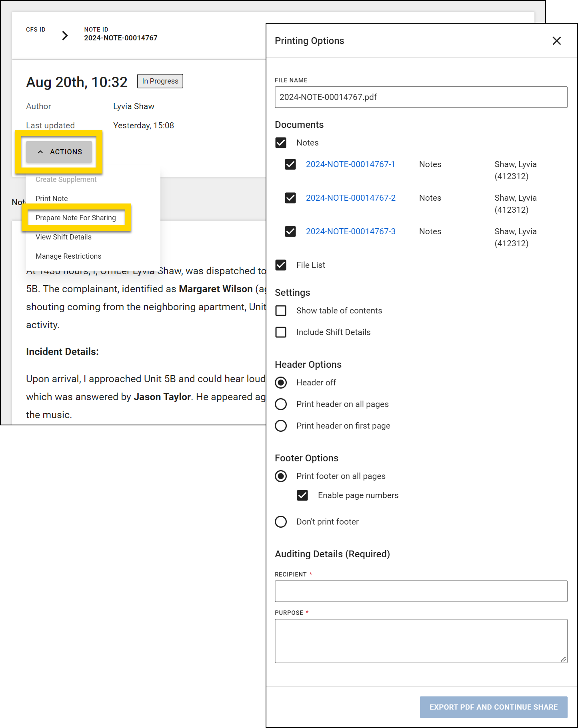Click the Recipient input field
The height and width of the screenshot is (728, 578).
click(x=421, y=591)
